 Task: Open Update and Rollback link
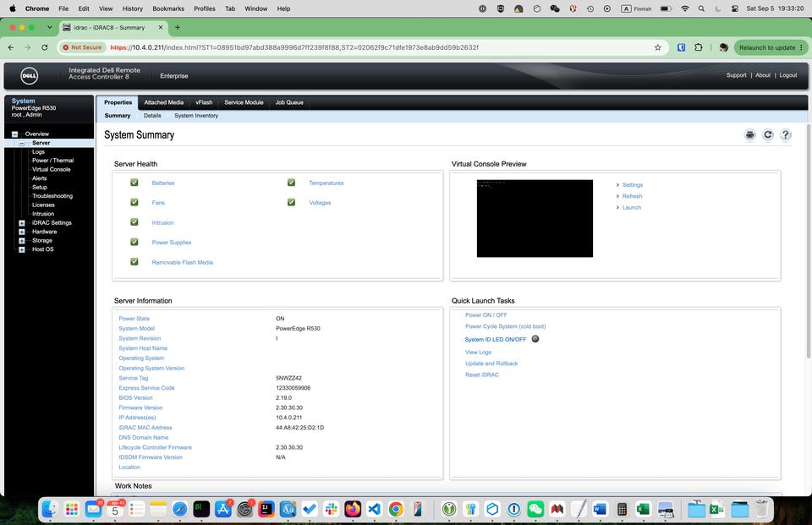point(491,364)
